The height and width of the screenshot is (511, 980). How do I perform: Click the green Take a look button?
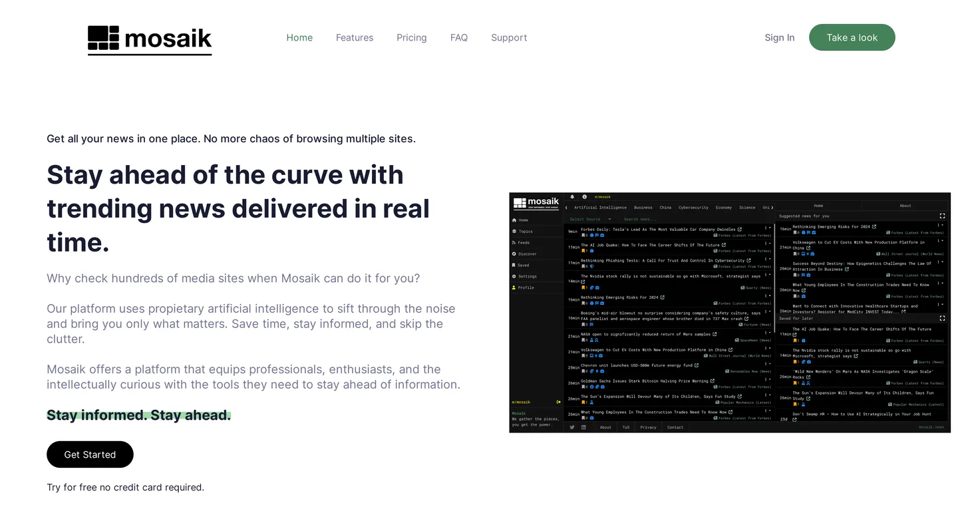pyautogui.click(x=852, y=37)
